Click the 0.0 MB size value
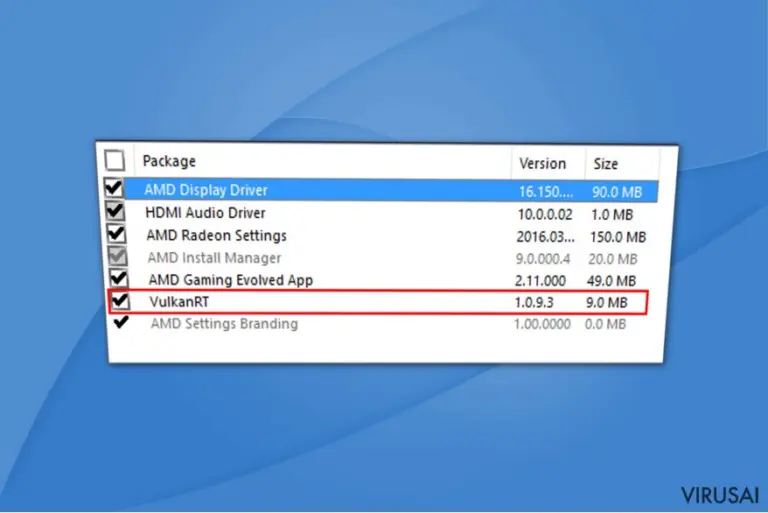768x513 pixels. click(x=605, y=324)
